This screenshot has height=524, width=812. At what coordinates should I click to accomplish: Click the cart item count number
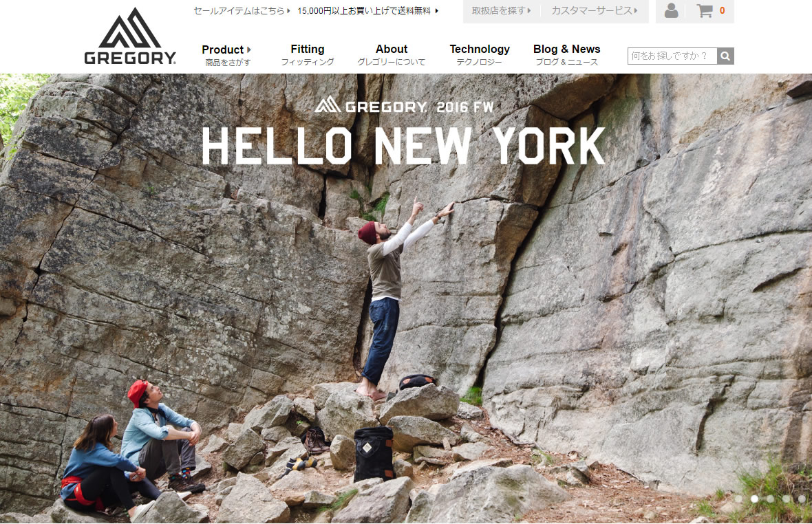click(x=722, y=11)
